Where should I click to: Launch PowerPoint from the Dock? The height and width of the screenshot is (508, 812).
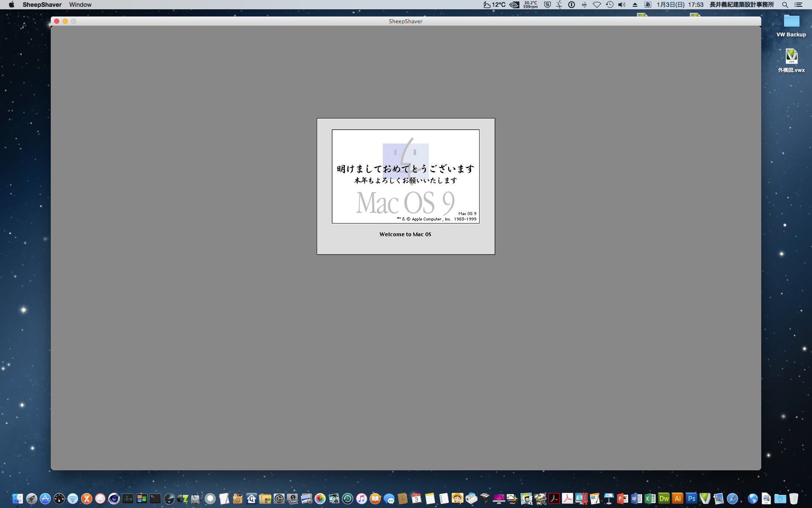click(x=623, y=499)
